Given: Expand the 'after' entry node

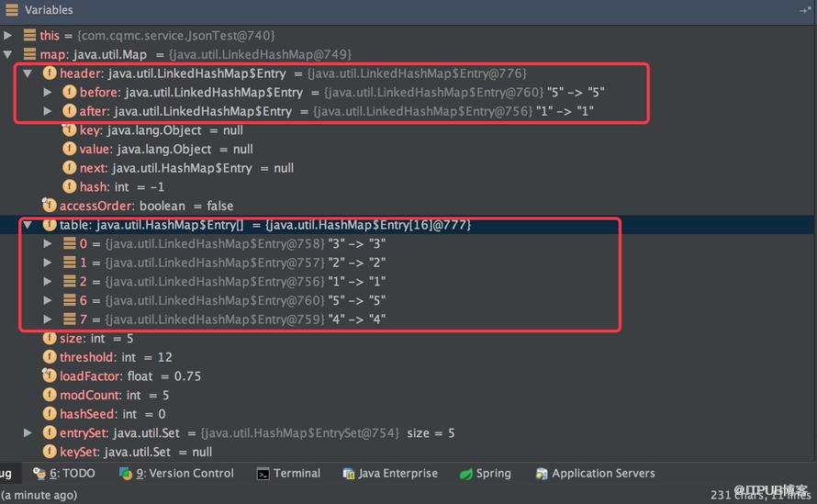Looking at the screenshot, I should pyautogui.click(x=48, y=111).
